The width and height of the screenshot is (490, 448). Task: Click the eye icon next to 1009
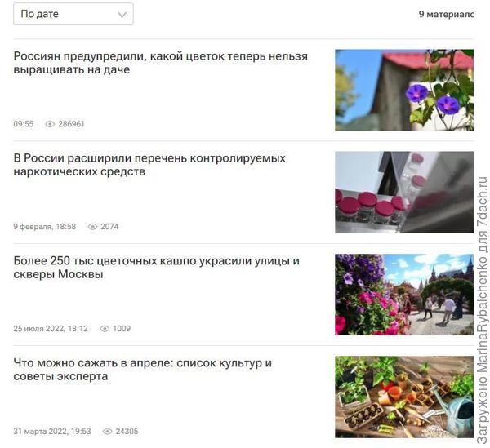pos(105,328)
